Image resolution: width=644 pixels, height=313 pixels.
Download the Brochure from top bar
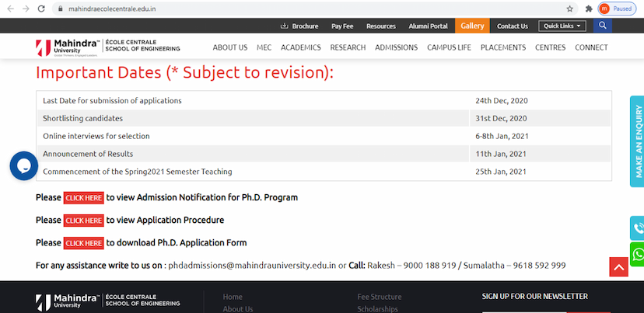point(299,26)
